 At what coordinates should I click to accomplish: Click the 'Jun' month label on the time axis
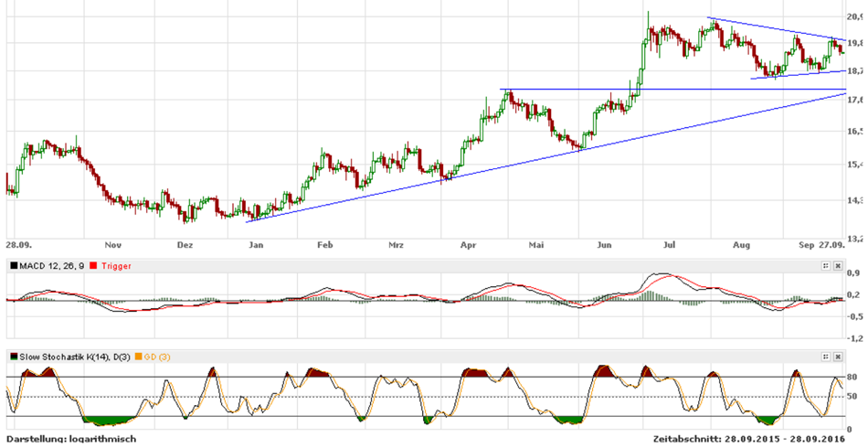pos(604,245)
